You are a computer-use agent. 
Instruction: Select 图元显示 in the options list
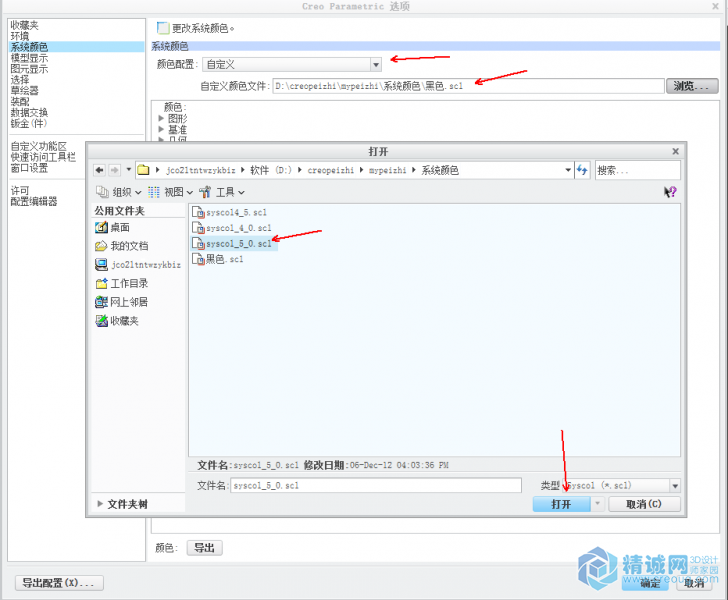(29, 69)
